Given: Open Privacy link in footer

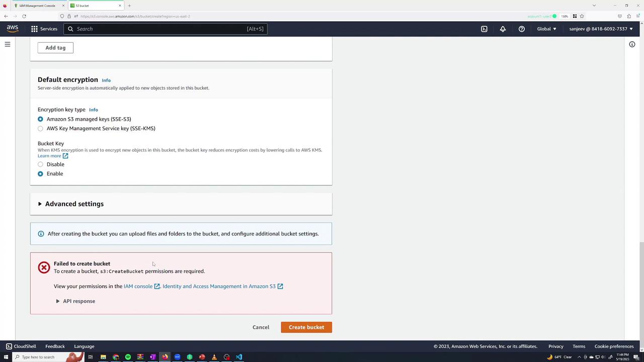Looking at the screenshot, I should point(556,346).
